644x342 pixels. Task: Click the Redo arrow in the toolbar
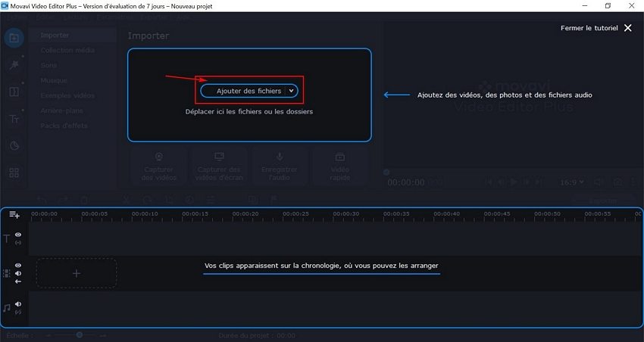[63, 200]
